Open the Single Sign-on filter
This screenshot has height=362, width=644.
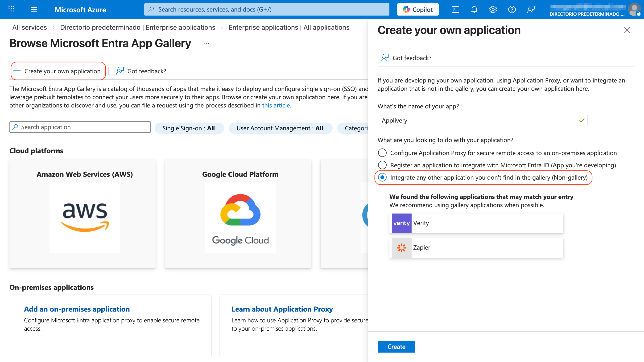click(x=189, y=128)
